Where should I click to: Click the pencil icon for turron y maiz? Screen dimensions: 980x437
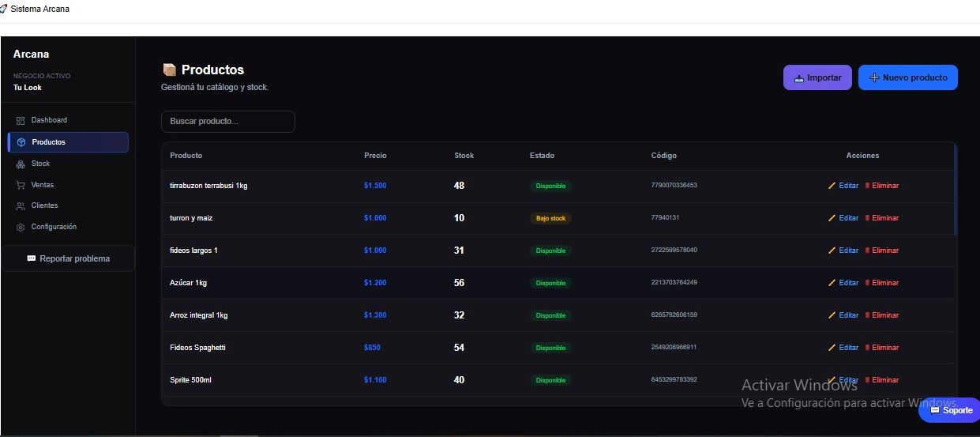[x=832, y=218]
